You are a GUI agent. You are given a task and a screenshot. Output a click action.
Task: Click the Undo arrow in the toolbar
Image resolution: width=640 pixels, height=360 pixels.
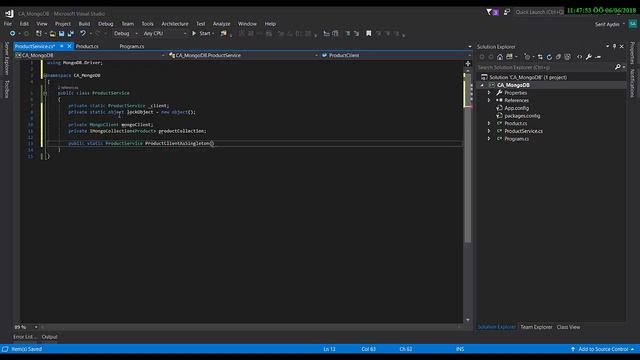point(83,33)
